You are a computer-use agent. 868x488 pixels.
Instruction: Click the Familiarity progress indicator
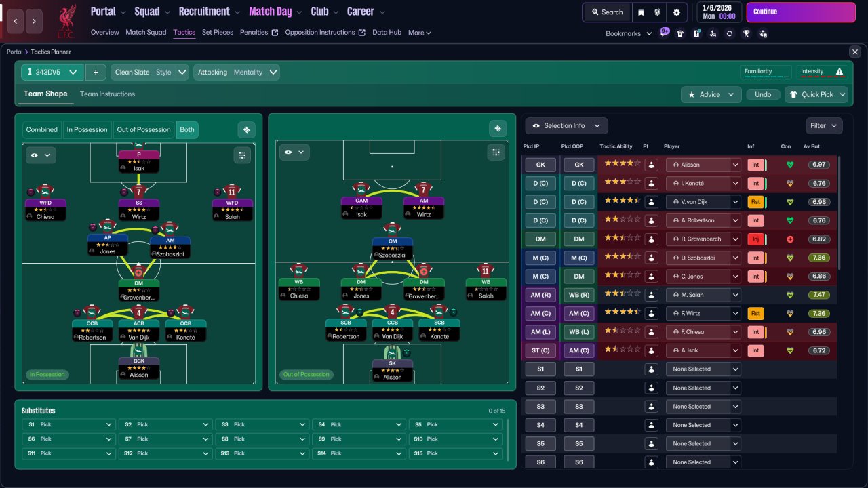[x=766, y=72]
